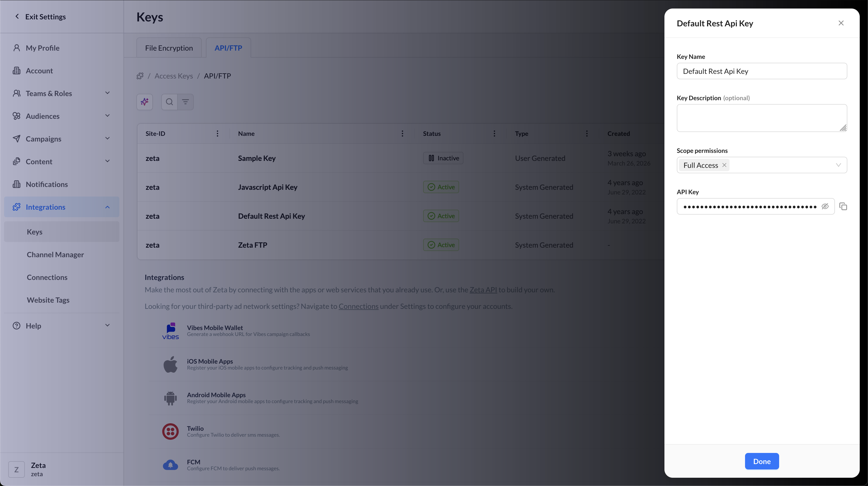The image size is (868, 486).
Task: Click the Vibes Mobile Wallet logo
Action: 171,331
